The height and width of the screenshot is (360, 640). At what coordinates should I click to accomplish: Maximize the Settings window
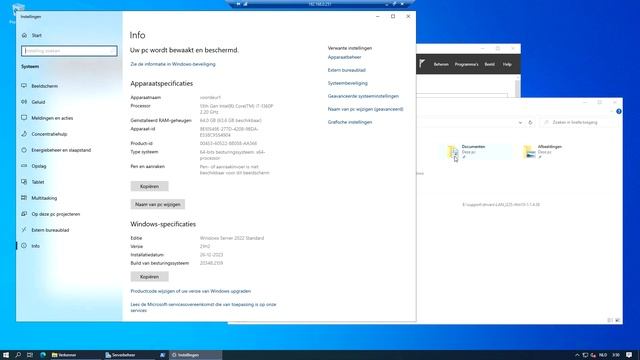(x=393, y=16)
